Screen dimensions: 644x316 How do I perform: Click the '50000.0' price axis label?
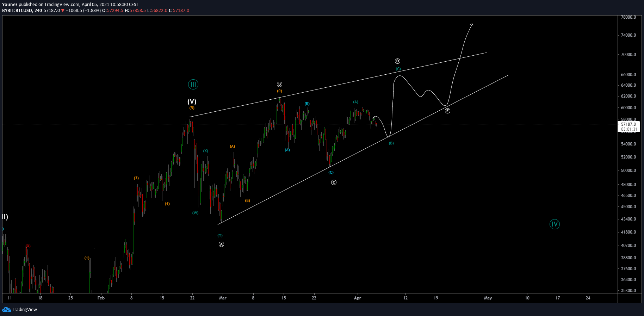point(628,171)
